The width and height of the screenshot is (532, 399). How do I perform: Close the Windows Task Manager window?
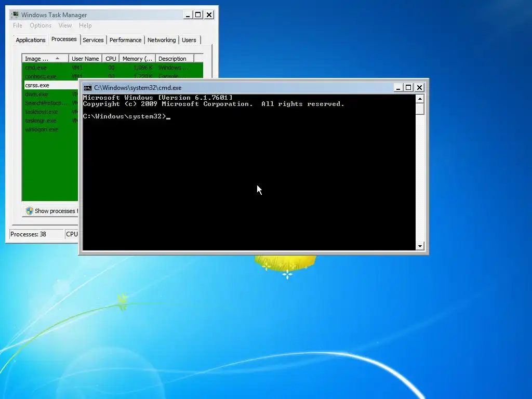209,15
